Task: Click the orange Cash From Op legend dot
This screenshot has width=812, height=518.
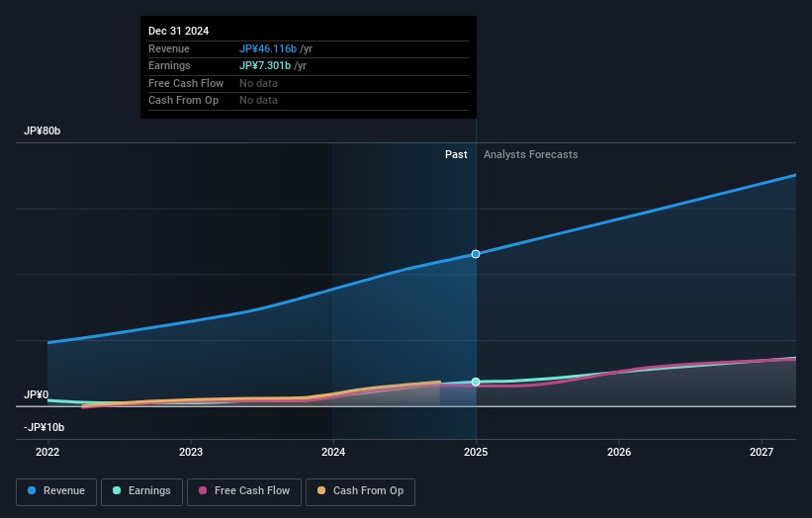Action: click(321, 490)
